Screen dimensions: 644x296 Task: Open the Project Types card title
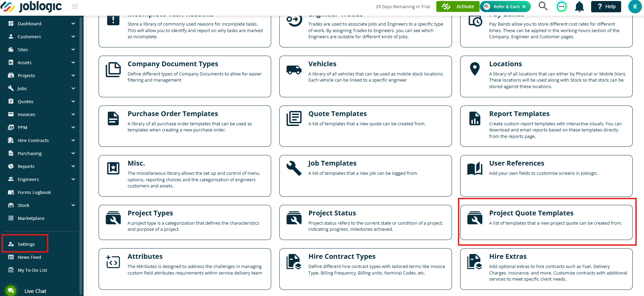[150, 213]
